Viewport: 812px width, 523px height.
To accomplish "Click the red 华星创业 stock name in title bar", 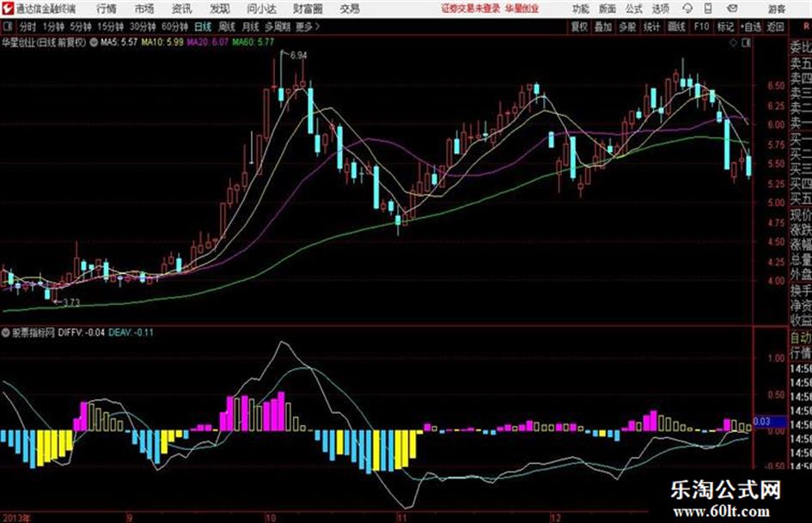I will (x=522, y=9).
